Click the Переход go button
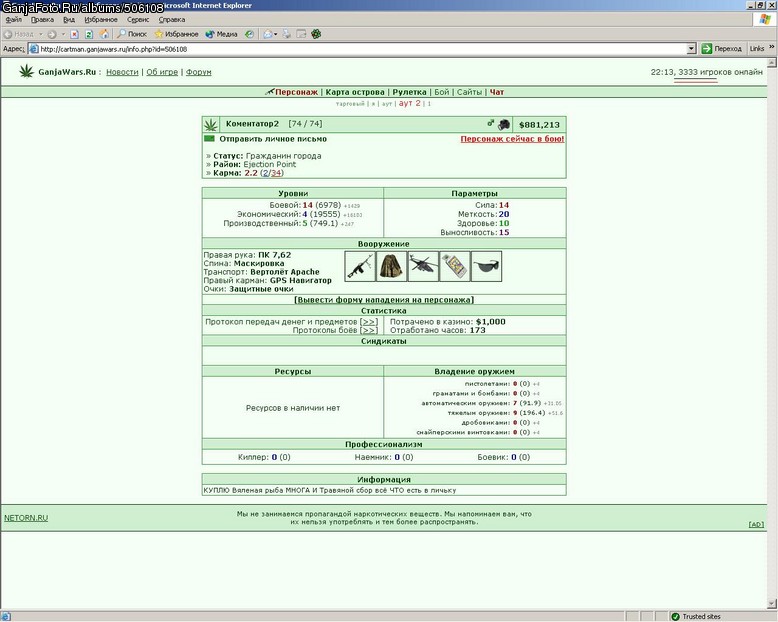The image size is (778, 622). point(721,49)
